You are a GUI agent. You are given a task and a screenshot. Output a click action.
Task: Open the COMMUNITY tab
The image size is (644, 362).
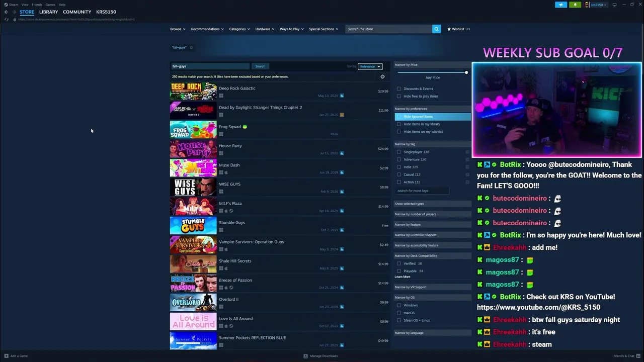(x=77, y=12)
